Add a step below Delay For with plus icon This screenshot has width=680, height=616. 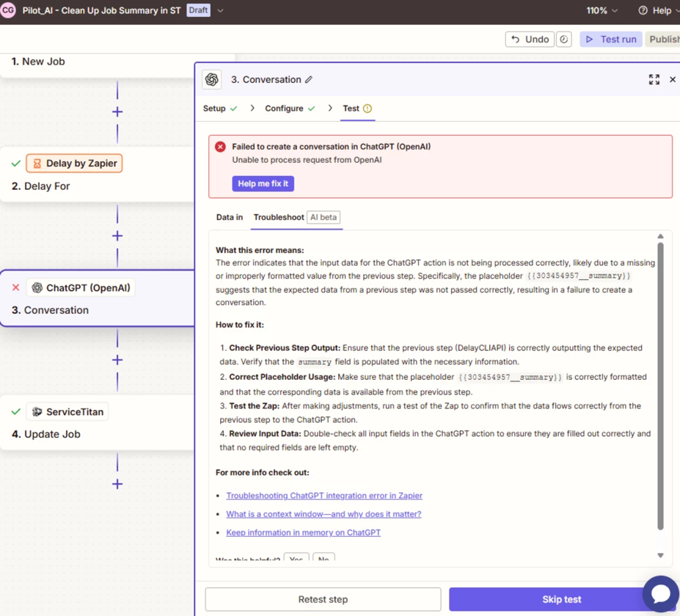[x=117, y=236]
